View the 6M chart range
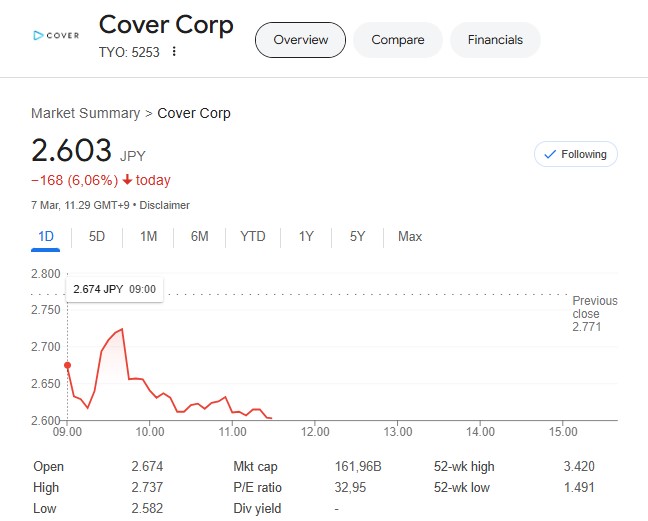 pos(199,237)
